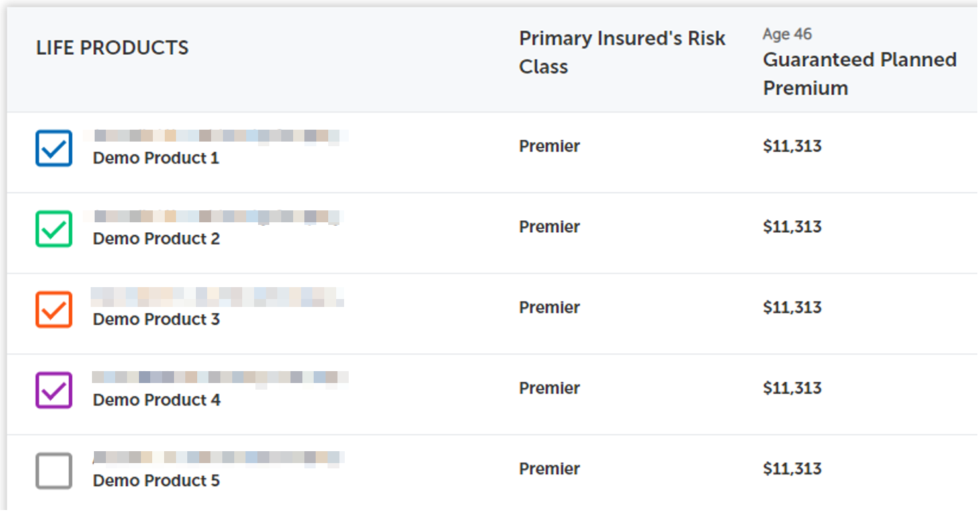Select the Demo Product 2 name

[156, 239]
